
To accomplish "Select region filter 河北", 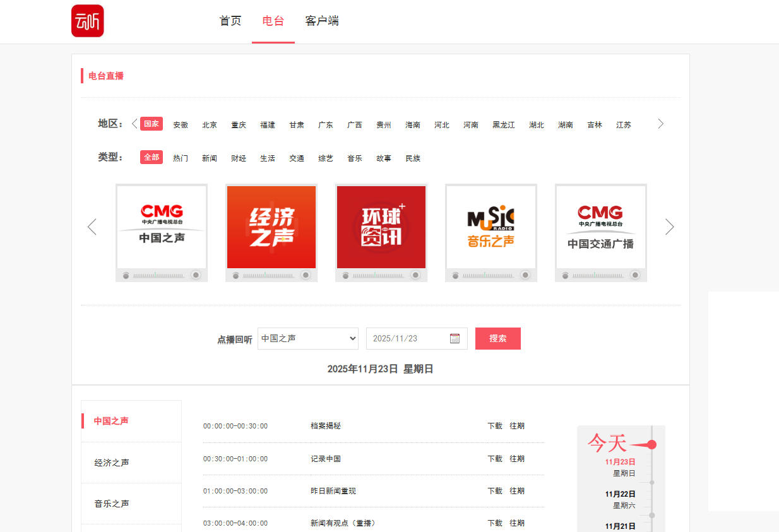I will (x=442, y=125).
